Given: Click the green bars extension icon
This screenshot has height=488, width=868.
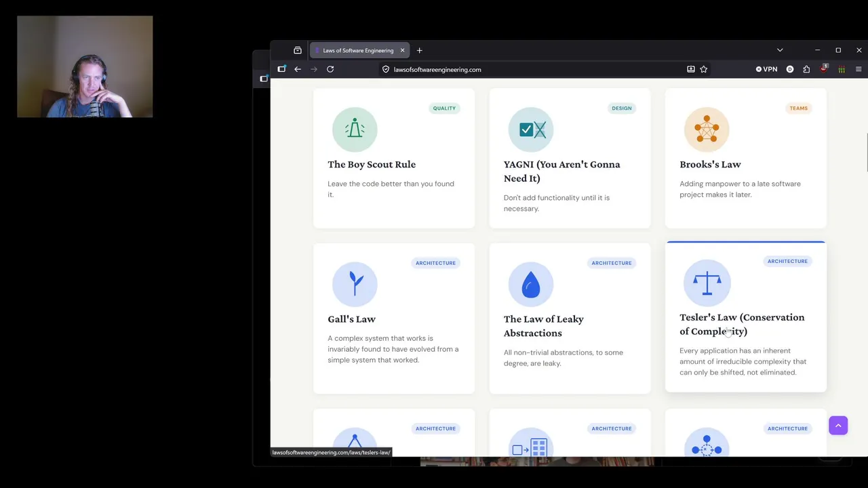Looking at the screenshot, I should 842,69.
